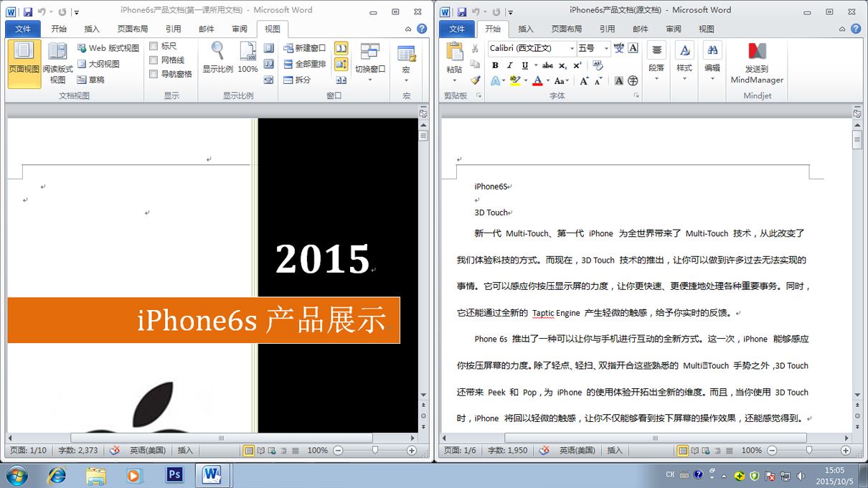Adjust zoom slider in right window status bar
Image resolution: width=868 pixels, height=488 pixels.
(x=808, y=451)
